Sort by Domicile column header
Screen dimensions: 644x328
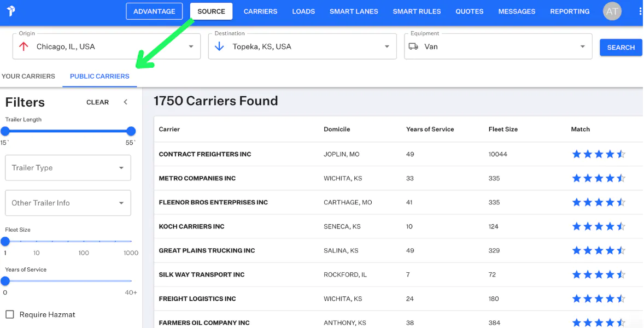coord(337,130)
